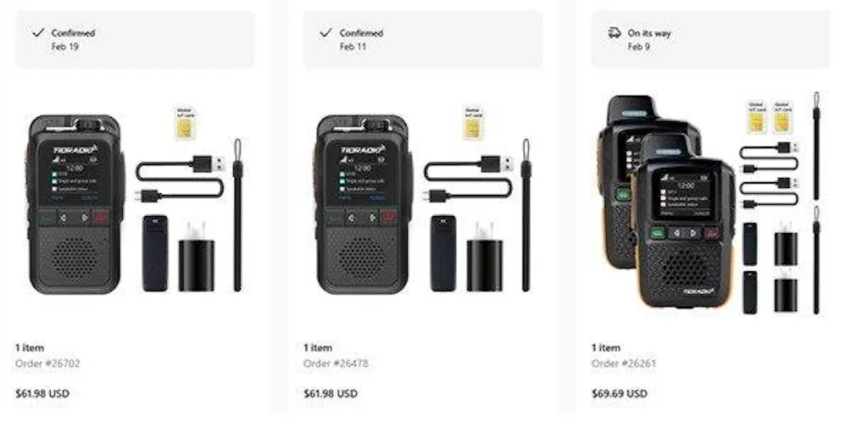Click Order #26478 link
Screen dimensions: 868x438
click(x=336, y=363)
